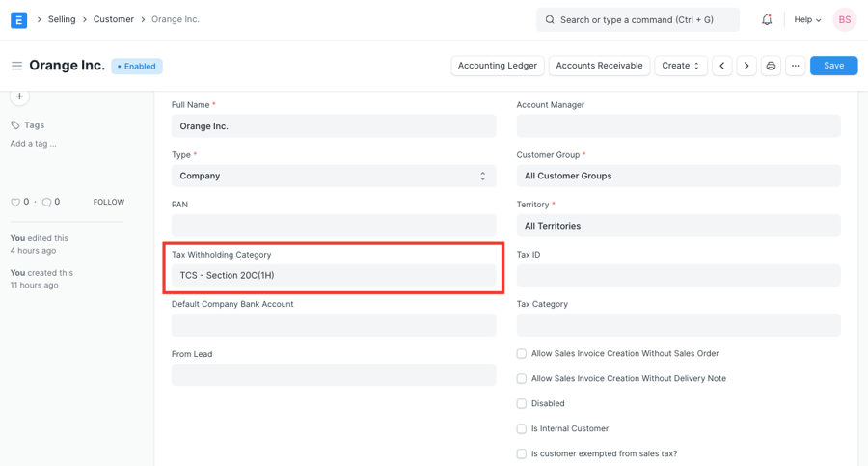Click the plus icon in sidebar

click(x=19, y=96)
